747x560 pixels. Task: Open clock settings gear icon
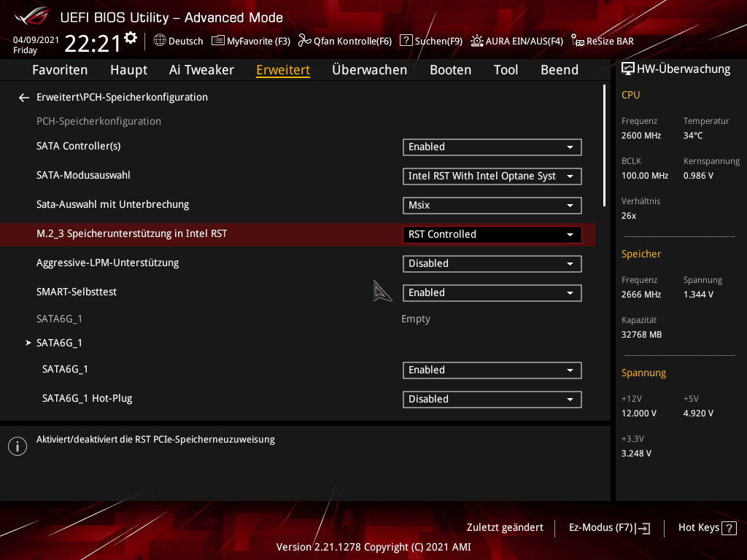131,38
